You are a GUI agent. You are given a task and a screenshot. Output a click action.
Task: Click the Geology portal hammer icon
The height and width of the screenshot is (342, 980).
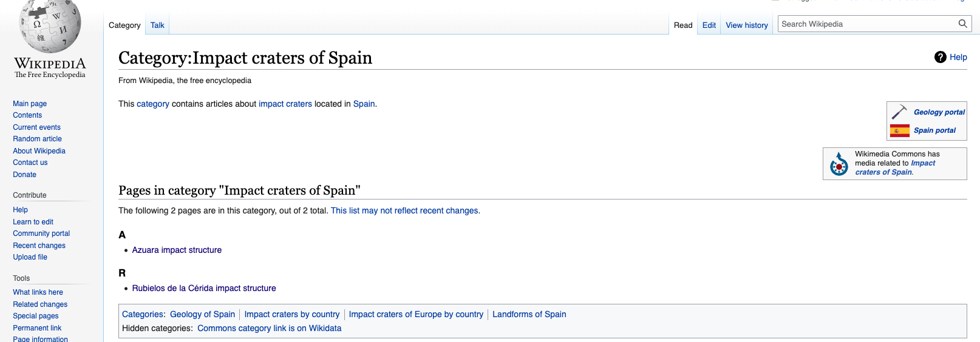(x=899, y=112)
